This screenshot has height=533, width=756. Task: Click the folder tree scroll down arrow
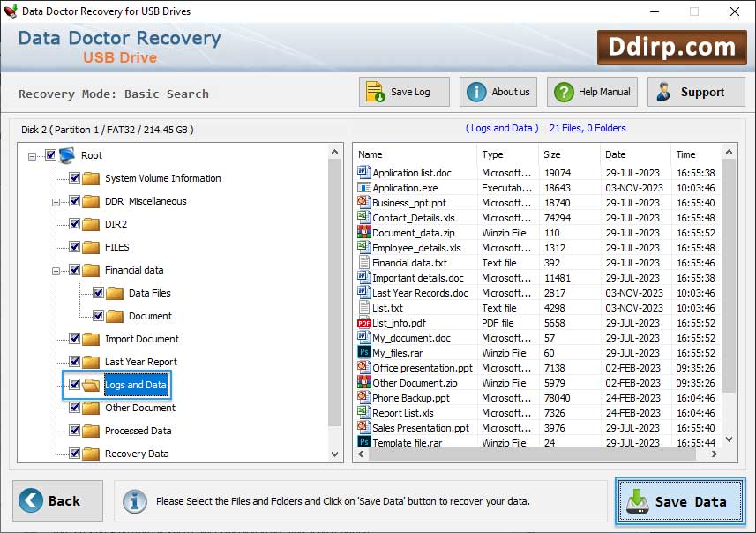[x=334, y=454]
